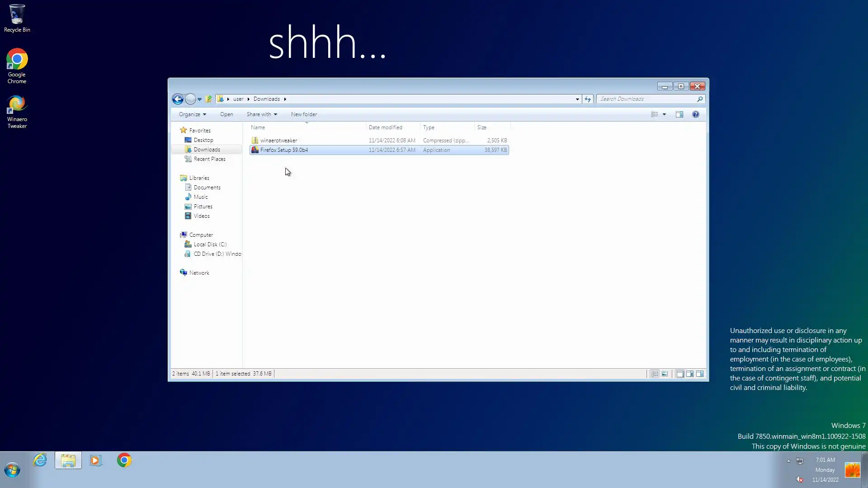Click the muted volume tray icon
Viewport: 868px width, 488px height.
click(799, 479)
